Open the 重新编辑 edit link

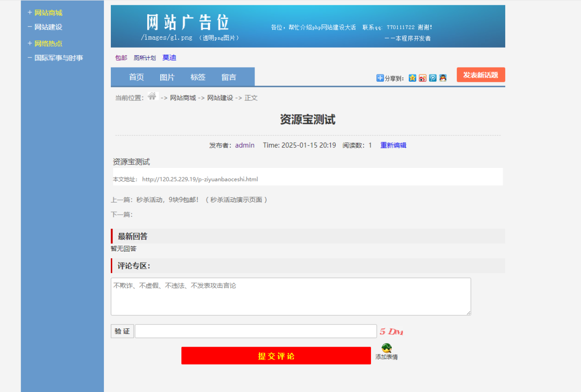click(393, 145)
